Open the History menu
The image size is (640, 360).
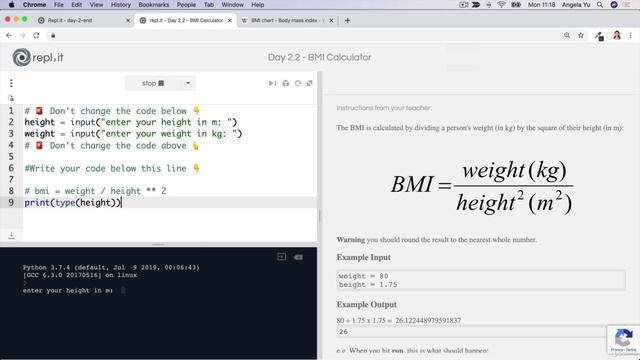point(121,5)
